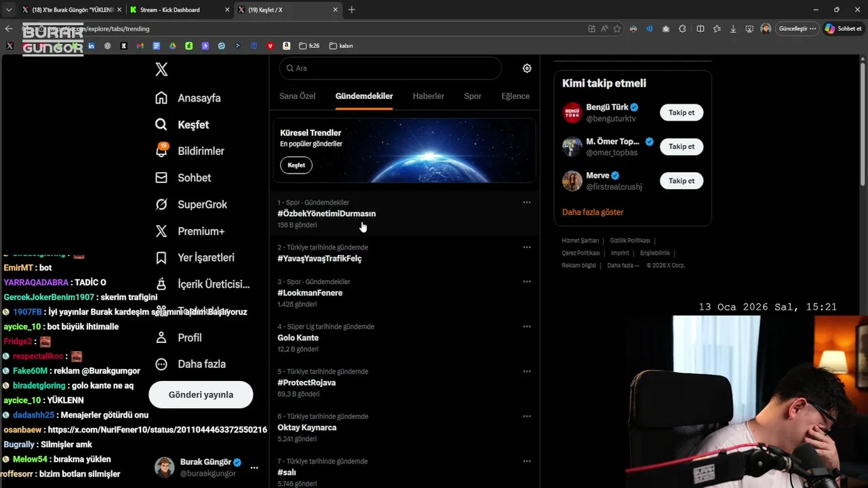The width and height of the screenshot is (868, 488).
Task: Click the LinkedIn bookmark icon
Action: 92,46
